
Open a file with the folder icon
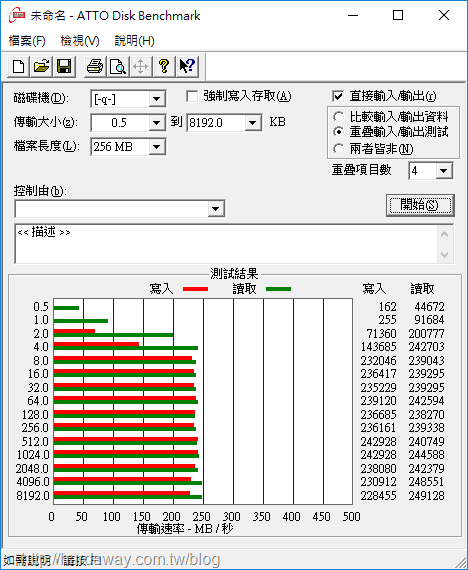pos(41,67)
